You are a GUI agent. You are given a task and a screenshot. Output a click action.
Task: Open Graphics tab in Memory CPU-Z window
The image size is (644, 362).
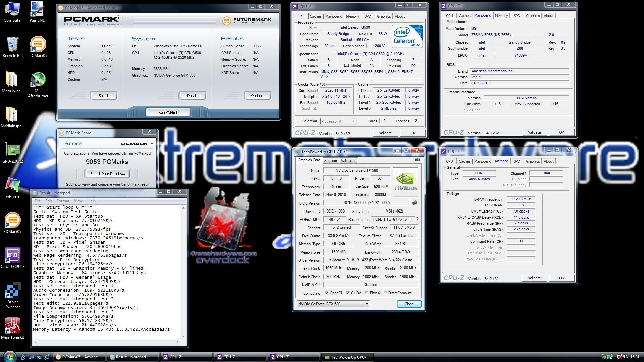click(x=533, y=161)
